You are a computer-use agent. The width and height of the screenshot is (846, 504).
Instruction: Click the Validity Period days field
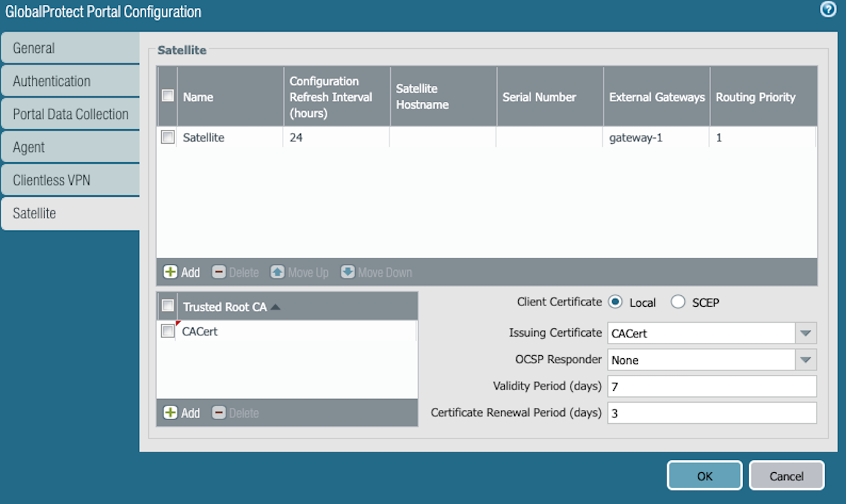click(x=711, y=386)
